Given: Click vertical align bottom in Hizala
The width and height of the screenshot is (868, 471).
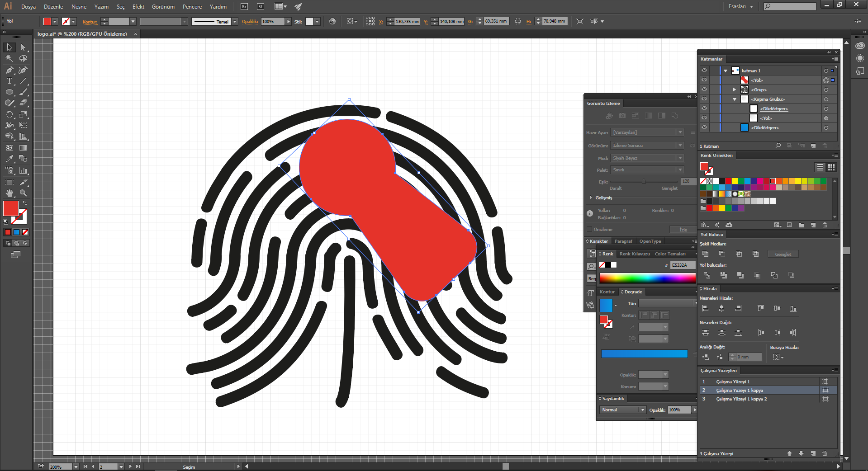Looking at the screenshot, I should click(793, 308).
